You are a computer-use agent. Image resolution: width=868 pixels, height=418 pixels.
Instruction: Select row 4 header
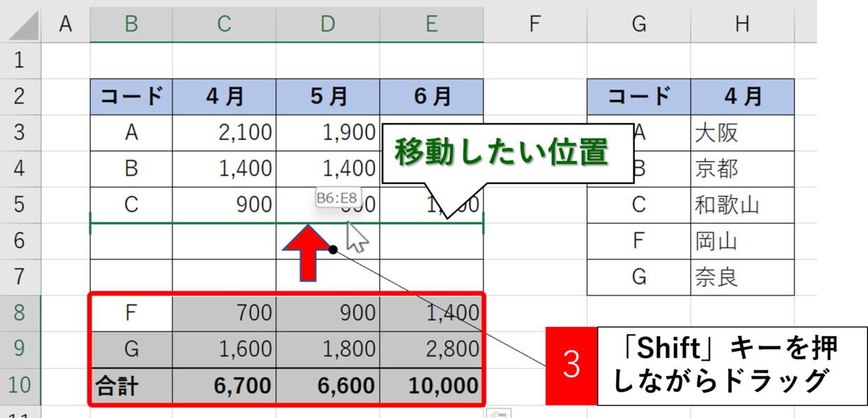click(20, 169)
